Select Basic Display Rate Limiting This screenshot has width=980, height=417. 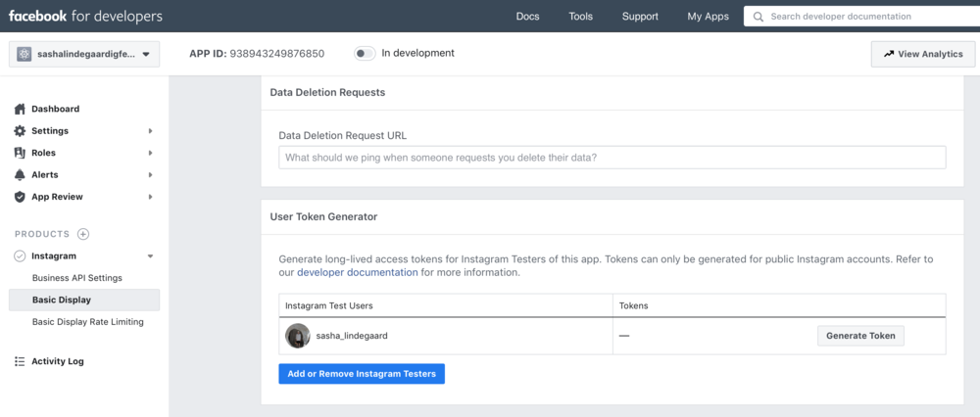(87, 321)
